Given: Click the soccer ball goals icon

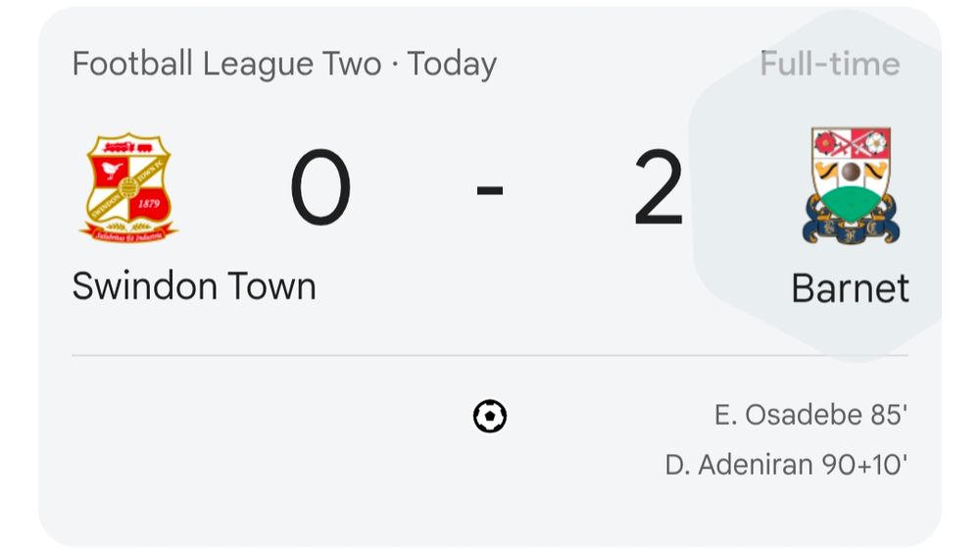Looking at the screenshot, I should [x=490, y=416].
